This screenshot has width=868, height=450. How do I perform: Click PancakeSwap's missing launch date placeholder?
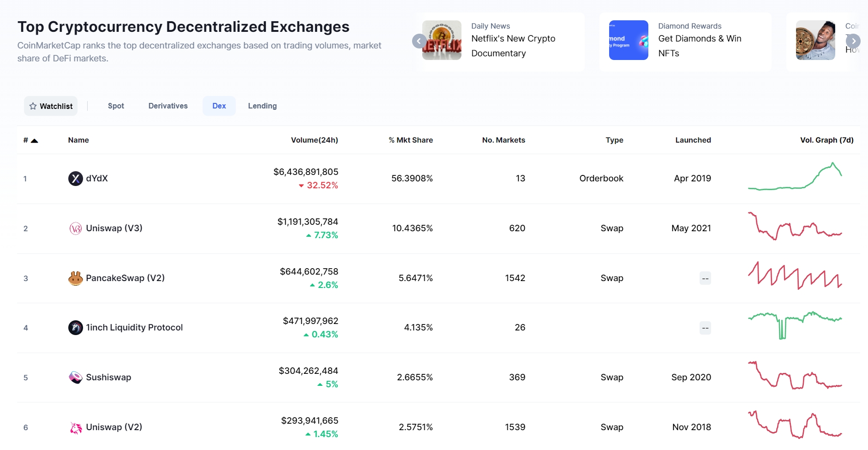(705, 278)
